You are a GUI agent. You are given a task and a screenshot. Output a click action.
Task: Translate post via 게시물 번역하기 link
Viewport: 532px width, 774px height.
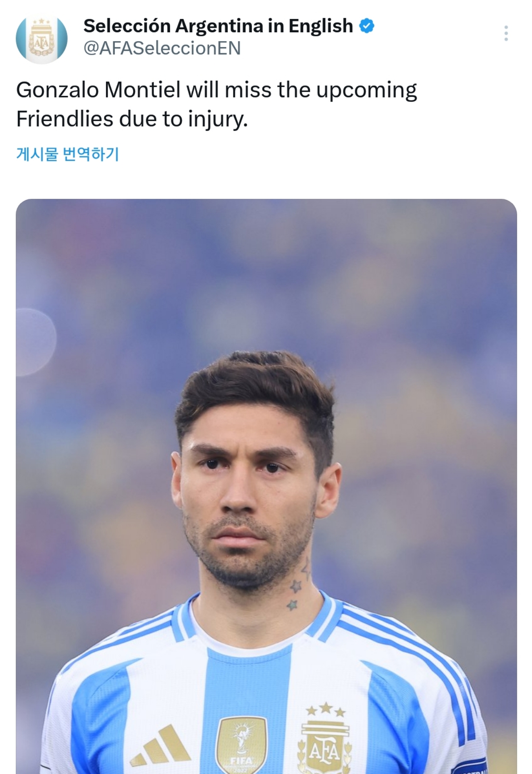coord(68,154)
